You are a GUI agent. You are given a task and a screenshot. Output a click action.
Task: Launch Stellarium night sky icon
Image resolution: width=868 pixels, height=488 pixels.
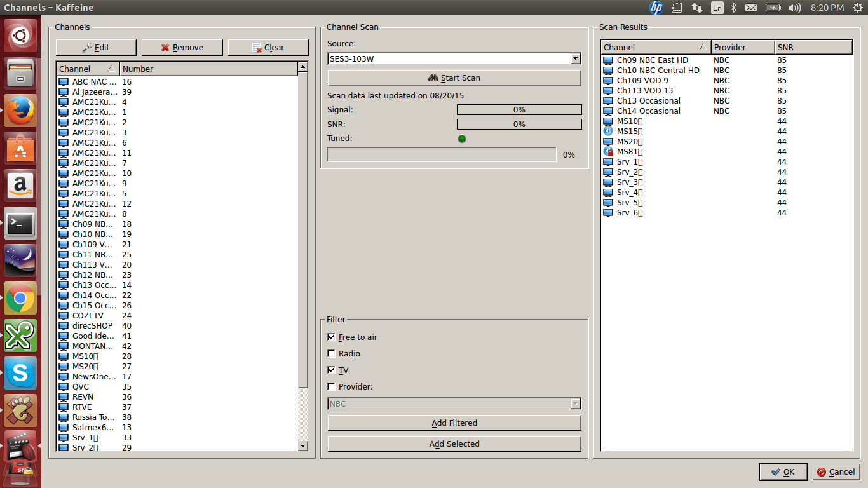click(x=20, y=261)
